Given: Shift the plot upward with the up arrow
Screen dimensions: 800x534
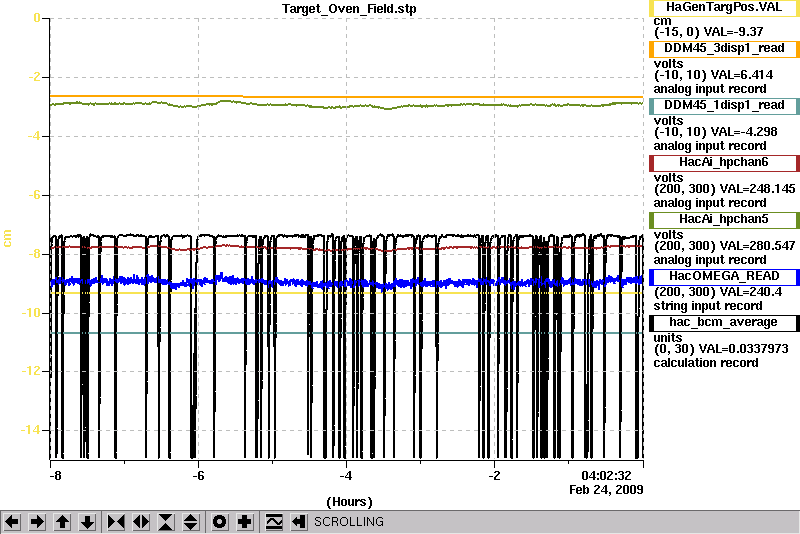Looking at the screenshot, I should [62, 522].
